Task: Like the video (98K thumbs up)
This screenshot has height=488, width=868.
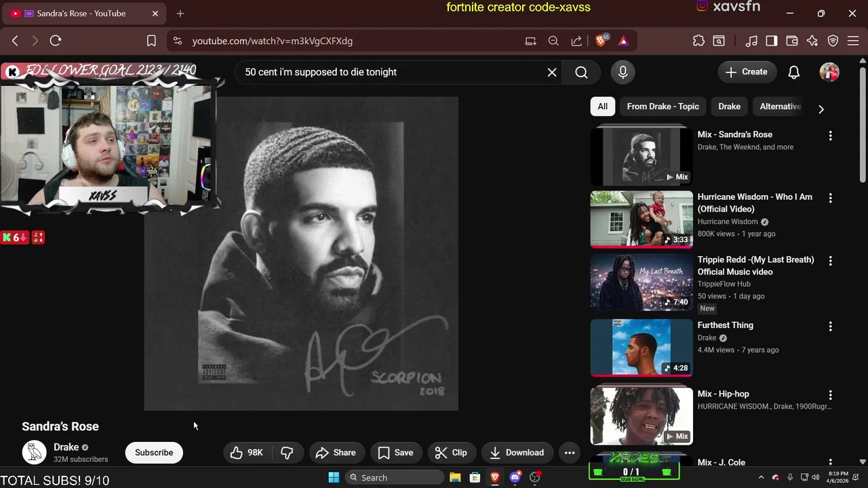Action: [x=248, y=453]
